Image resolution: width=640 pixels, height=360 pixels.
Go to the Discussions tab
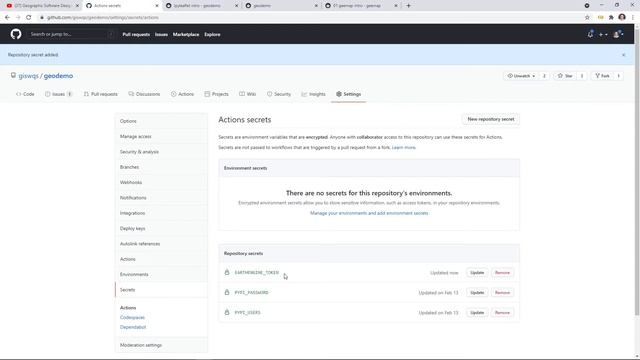point(144,94)
